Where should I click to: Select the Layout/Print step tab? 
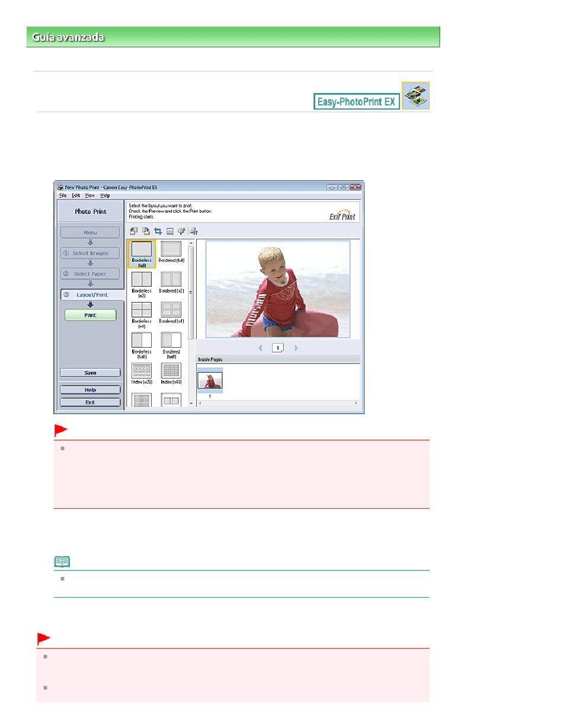91,294
